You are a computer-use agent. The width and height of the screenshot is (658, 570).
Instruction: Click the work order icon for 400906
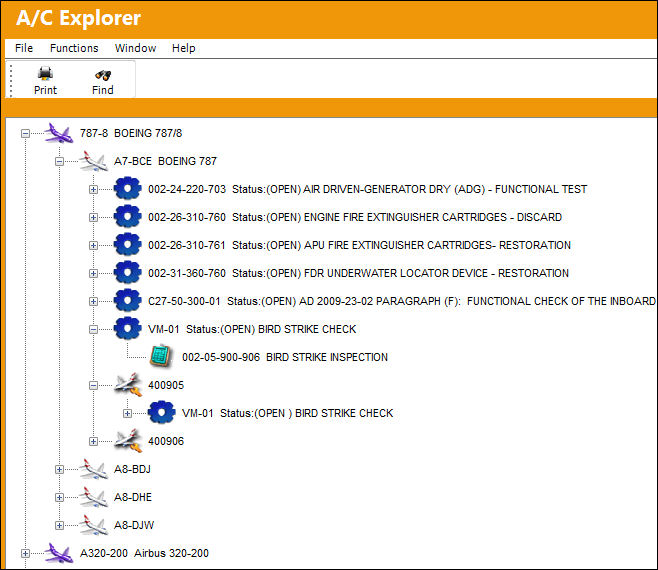tap(128, 441)
